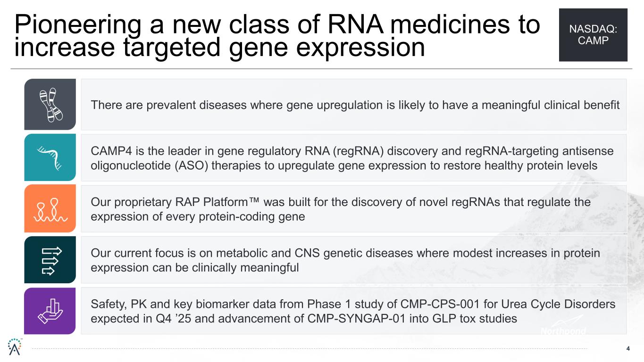Click the hand holding bar chart icon
Screen dimensions: 644x362
pos(50,311)
